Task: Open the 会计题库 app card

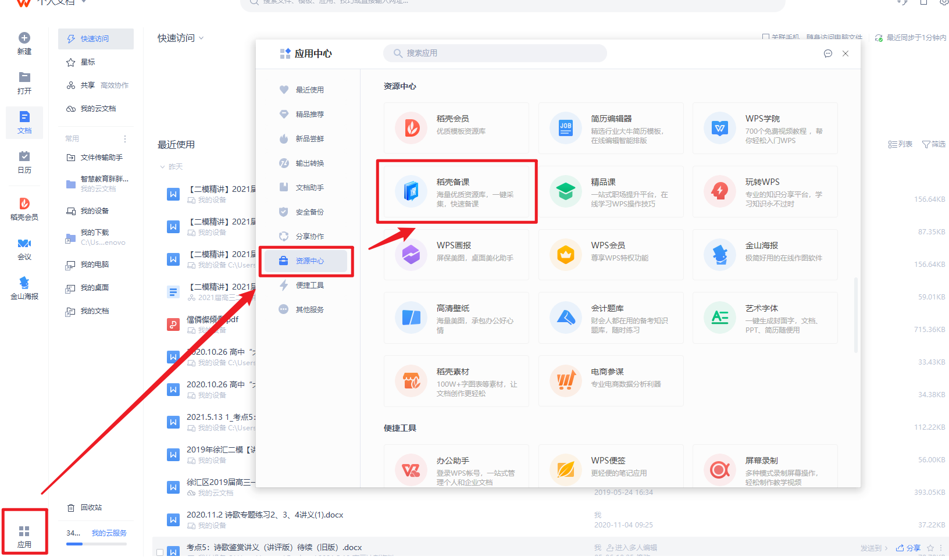Action: [x=611, y=318]
